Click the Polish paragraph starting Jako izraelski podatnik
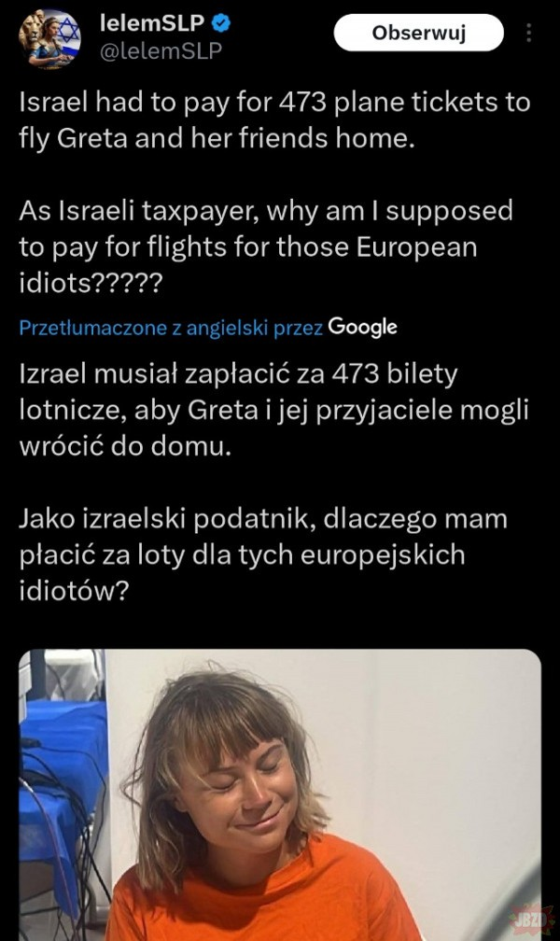 [263, 555]
